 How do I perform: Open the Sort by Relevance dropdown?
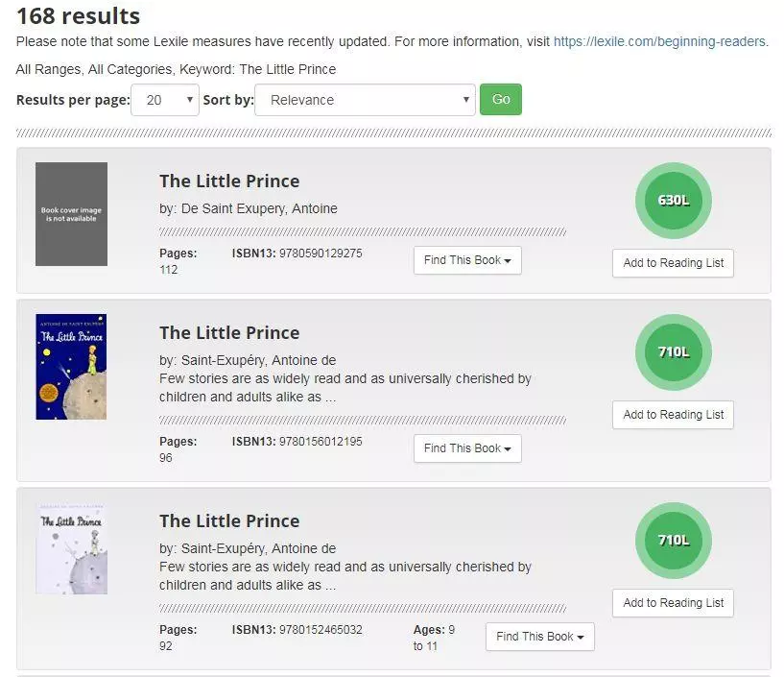(x=365, y=100)
